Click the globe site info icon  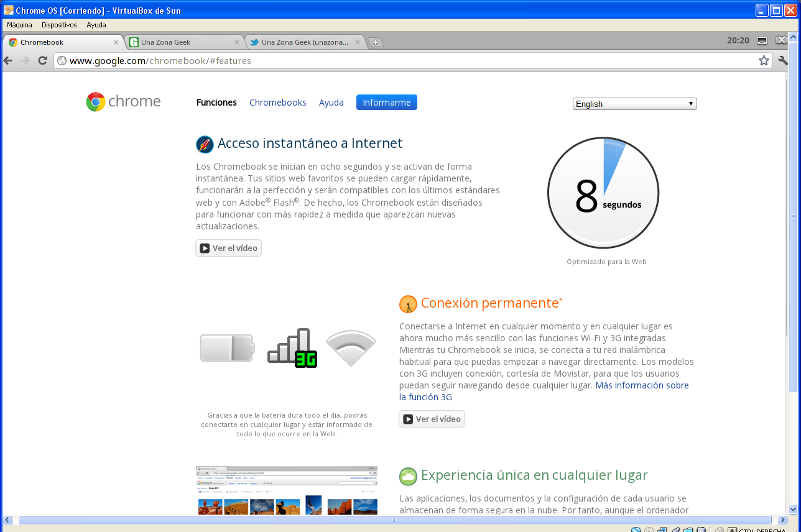point(62,61)
